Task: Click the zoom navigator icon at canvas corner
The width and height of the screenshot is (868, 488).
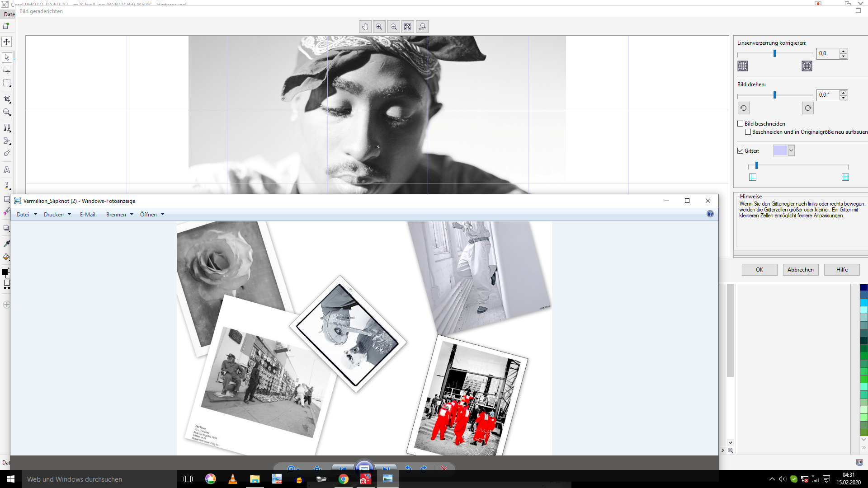Action: 731,450
